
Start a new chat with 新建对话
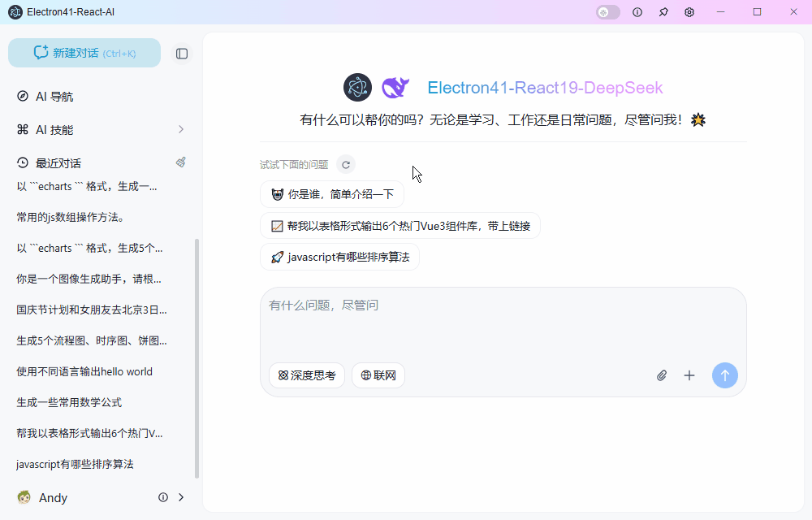[x=84, y=53]
